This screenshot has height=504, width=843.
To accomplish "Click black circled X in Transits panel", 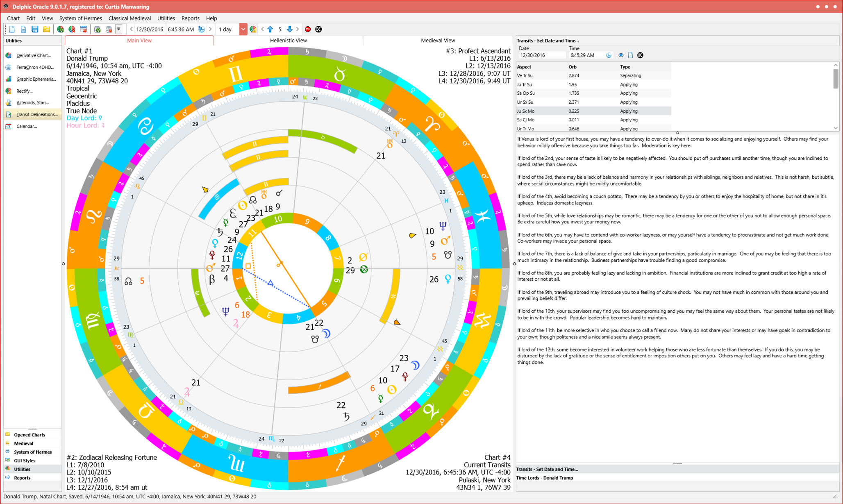I will pyautogui.click(x=640, y=55).
